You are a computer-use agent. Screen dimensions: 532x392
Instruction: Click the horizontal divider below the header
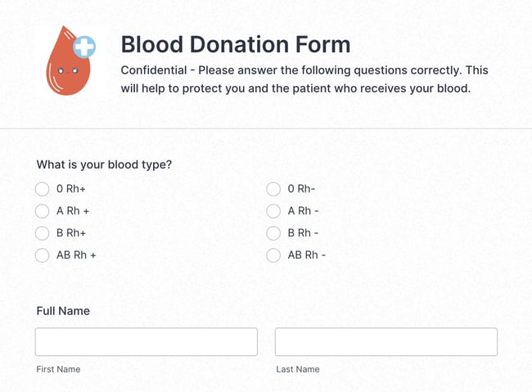[x=266, y=128]
